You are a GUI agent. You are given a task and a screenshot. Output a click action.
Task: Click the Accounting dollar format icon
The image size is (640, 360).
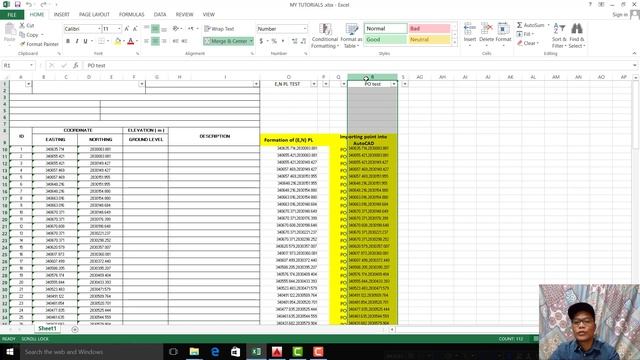point(261,41)
